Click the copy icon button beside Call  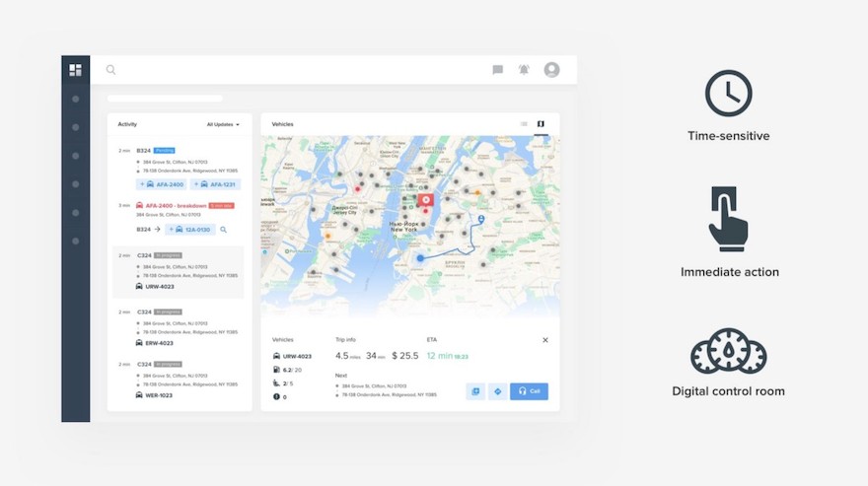[x=475, y=391]
